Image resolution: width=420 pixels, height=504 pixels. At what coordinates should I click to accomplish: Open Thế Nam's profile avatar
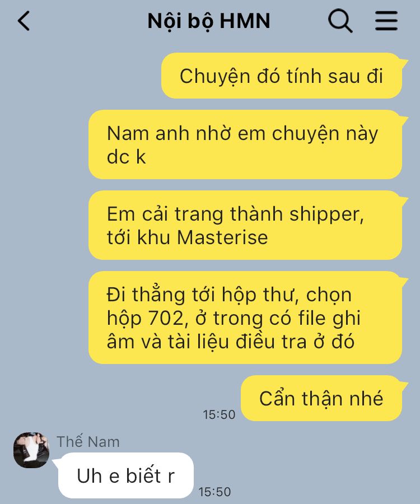coord(31,450)
